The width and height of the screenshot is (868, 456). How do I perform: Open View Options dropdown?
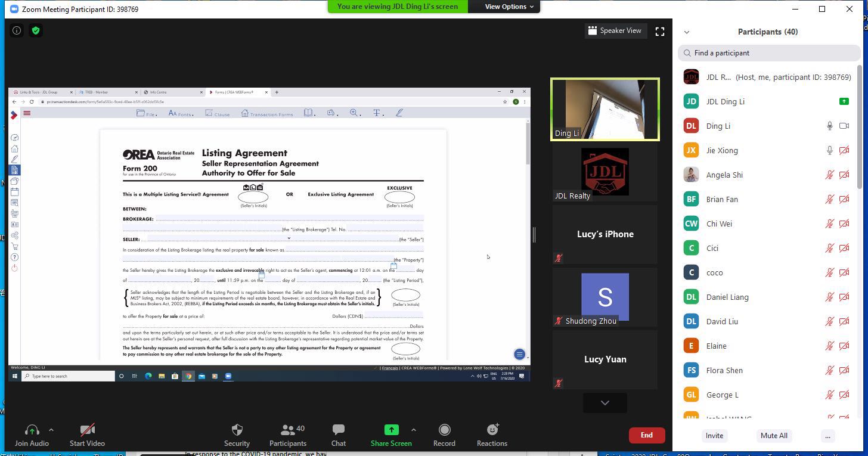point(509,7)
